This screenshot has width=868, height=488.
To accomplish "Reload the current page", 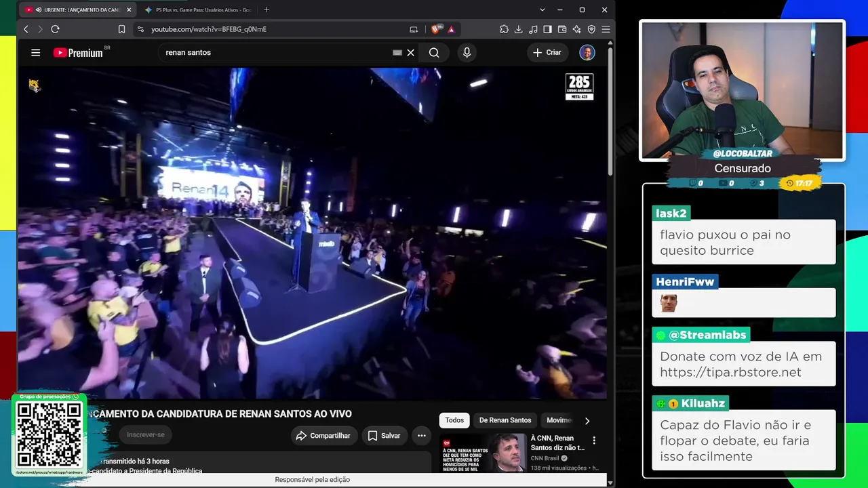I will pyautogui.click(x=55, y=29).
